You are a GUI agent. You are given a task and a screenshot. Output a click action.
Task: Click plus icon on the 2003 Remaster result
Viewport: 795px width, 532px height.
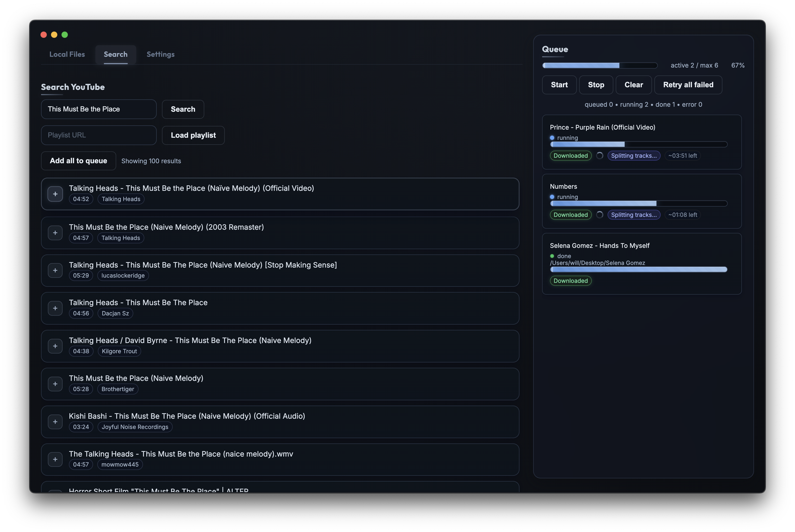point(55,233)
